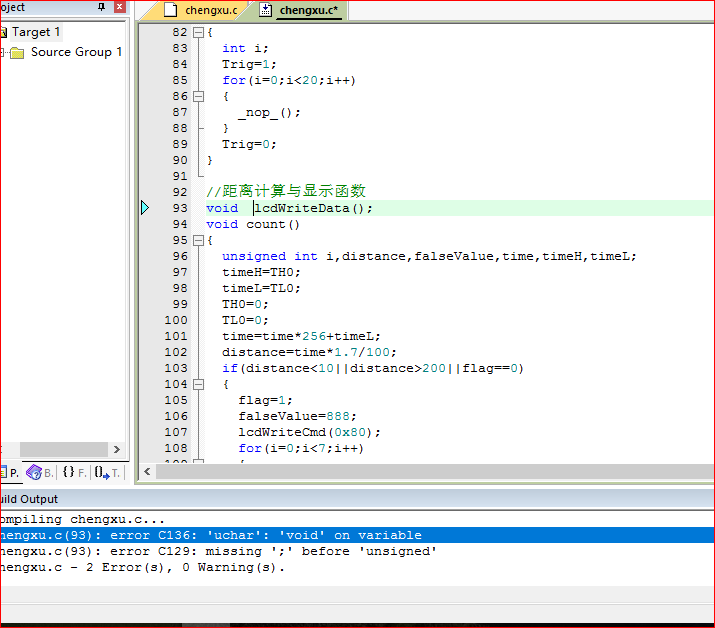
Task: Open the Functions tab in project panel
Action: (x=74, y=472)
